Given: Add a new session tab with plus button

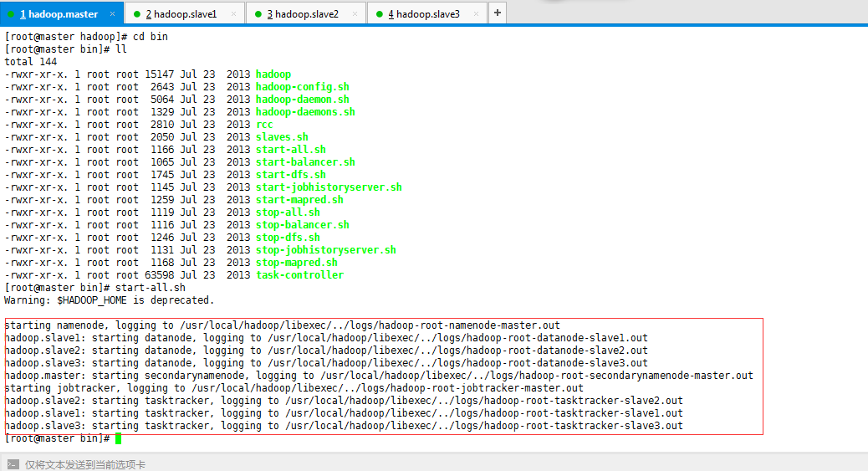Looking at the screenshot, I should [x=497, y=13].
